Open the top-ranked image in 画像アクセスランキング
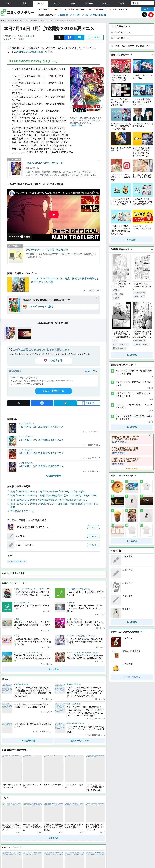This screenshot has height=868, width=155. pyautogui.click(x=117, y=487)
